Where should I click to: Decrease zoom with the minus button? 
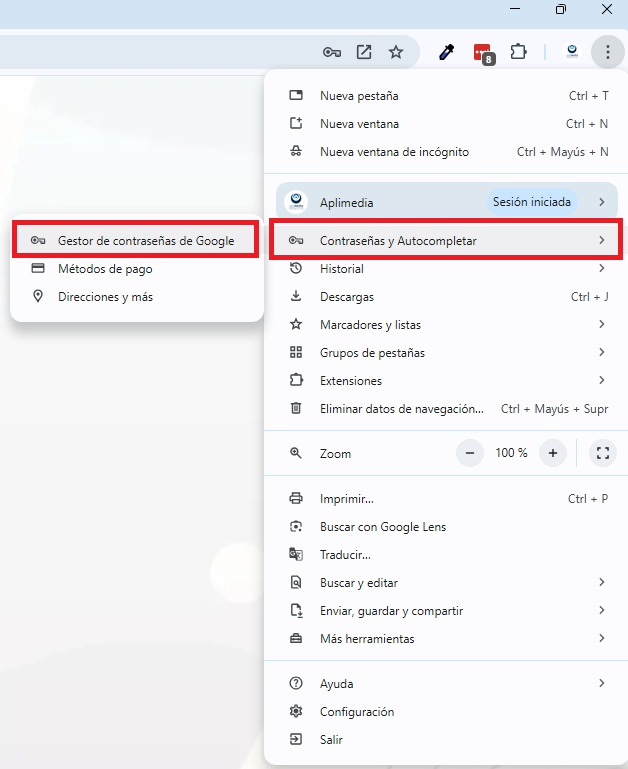[x=470, y=453]
